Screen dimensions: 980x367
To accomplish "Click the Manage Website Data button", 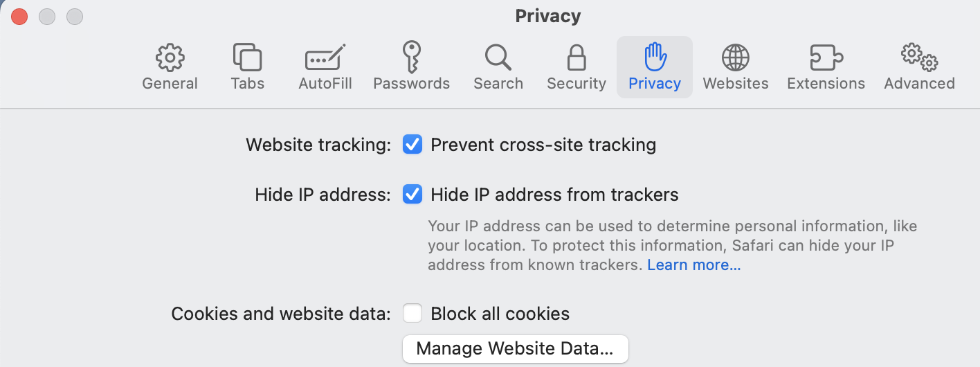I will pyautogui.click(x=515, y=348).
